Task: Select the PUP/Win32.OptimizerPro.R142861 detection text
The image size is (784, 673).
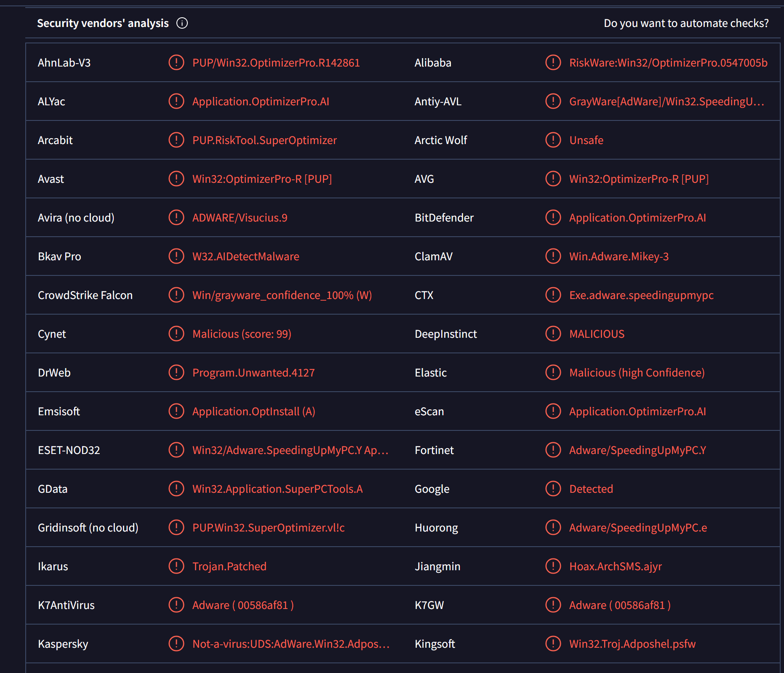Action: 276,63
